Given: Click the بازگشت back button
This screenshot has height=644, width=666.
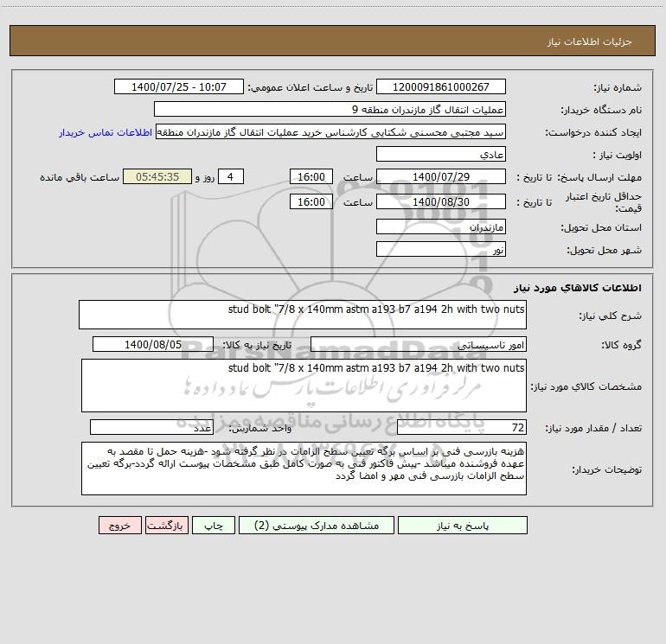Looking at the screenshot, I should (166, 526).
